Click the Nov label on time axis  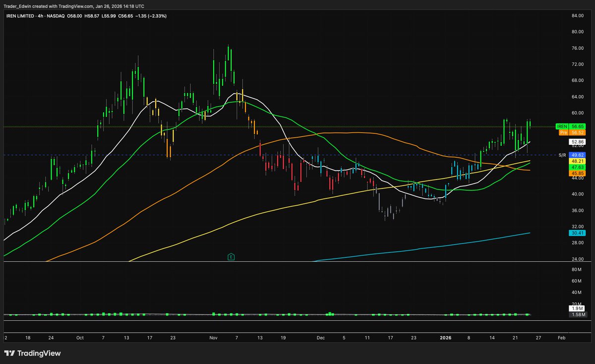point(214,337)
